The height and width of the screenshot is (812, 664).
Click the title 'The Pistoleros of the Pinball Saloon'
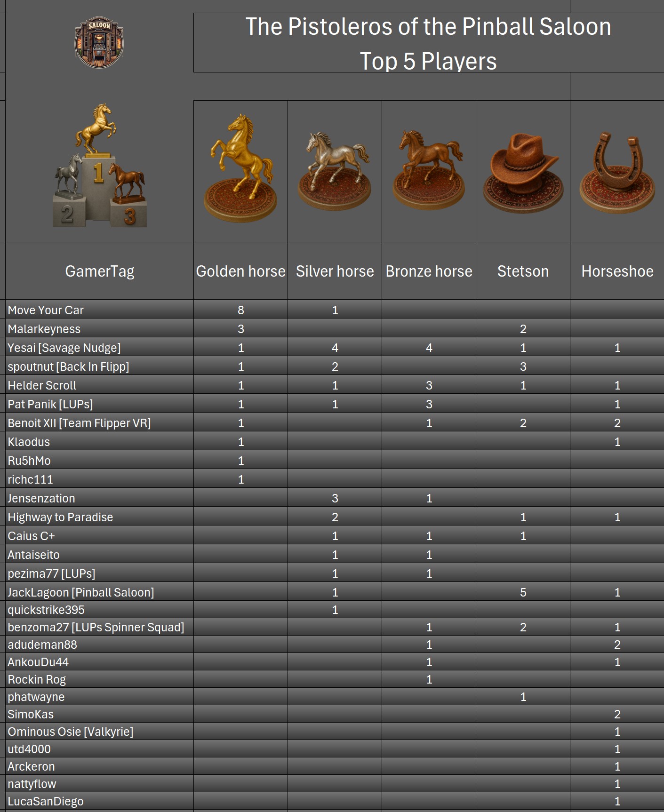pyautogui.click(x=428, y=27)
